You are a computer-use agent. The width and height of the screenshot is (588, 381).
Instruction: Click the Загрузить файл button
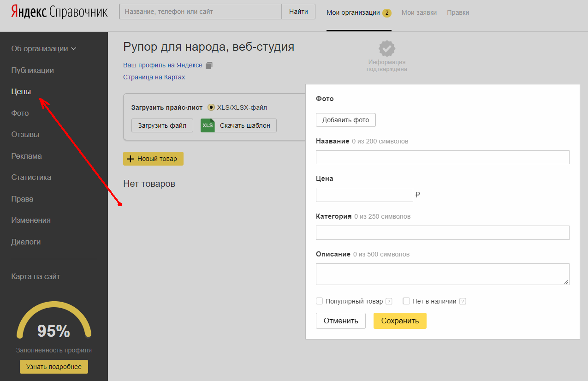162,125
